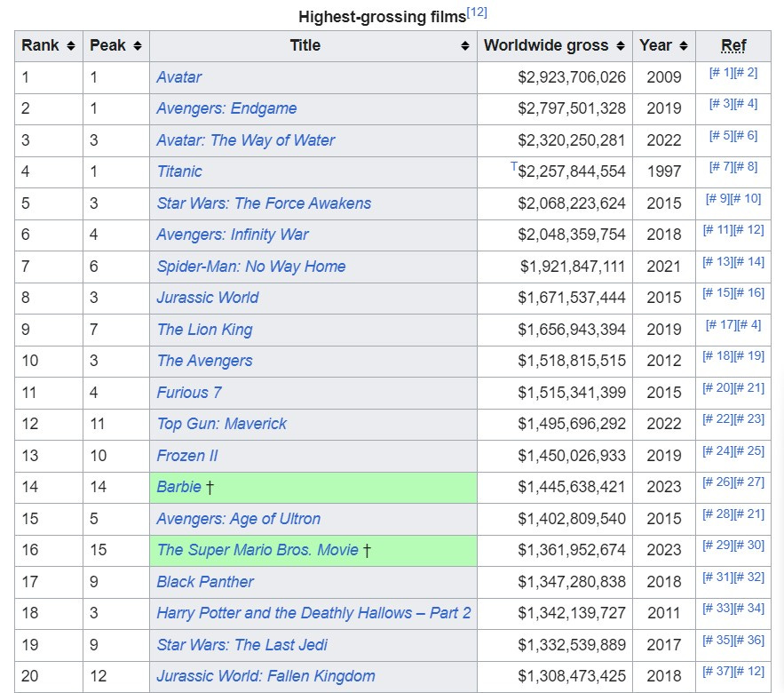Open reference [# 15] for Jurassic World
The image size is (784, 693).
tap(717, 292)
